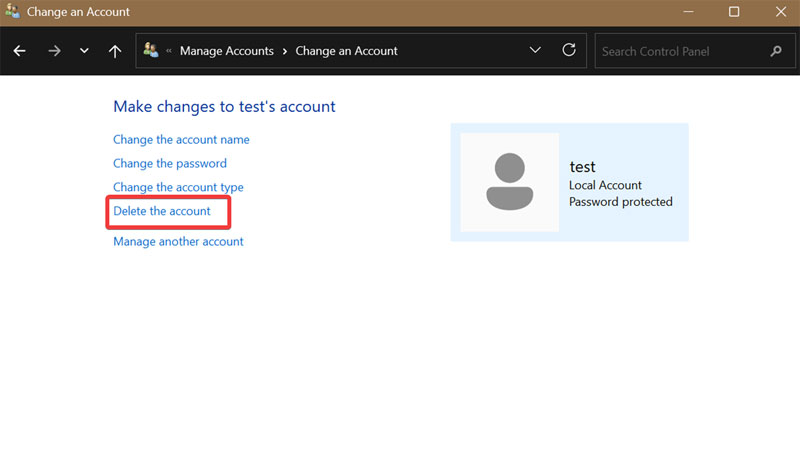Select the Manage Accounts breadcrumb
800x450 pixels.
(x=226, y=51)
